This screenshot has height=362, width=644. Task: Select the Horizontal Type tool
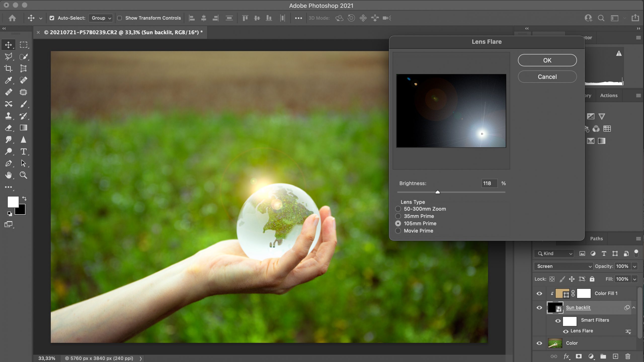23,151
